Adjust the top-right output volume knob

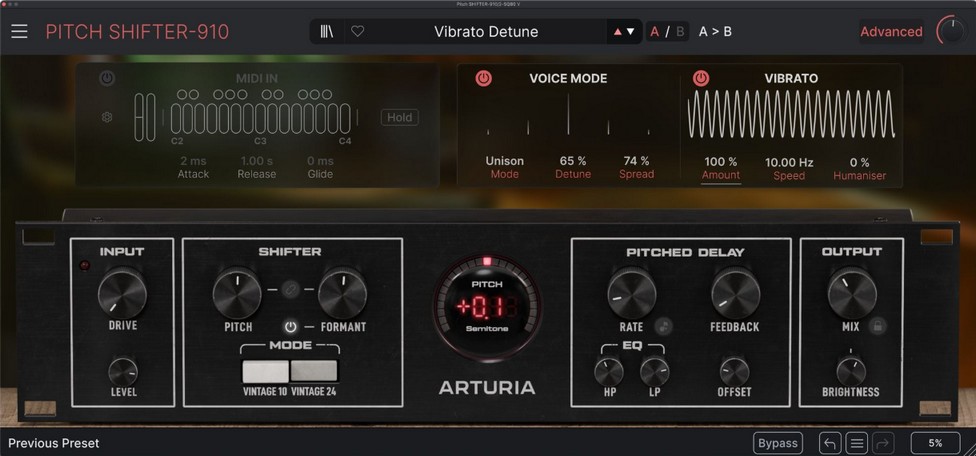[x=951, y=31]
